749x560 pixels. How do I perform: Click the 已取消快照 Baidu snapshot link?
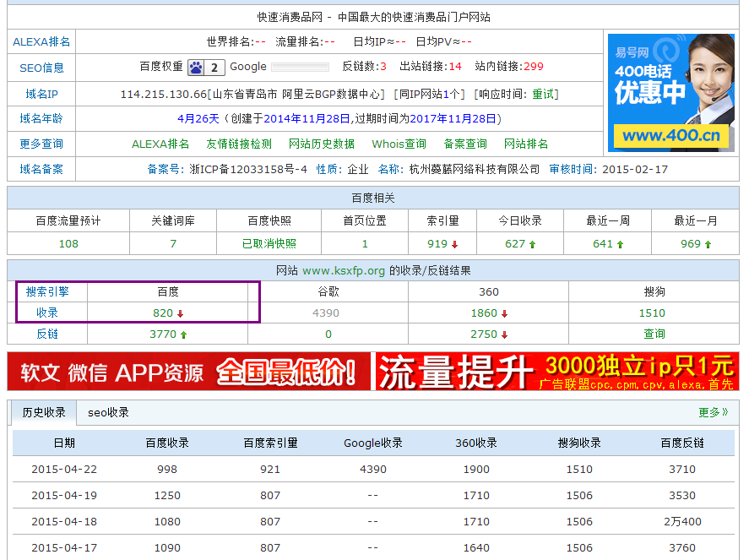(269, 243)
